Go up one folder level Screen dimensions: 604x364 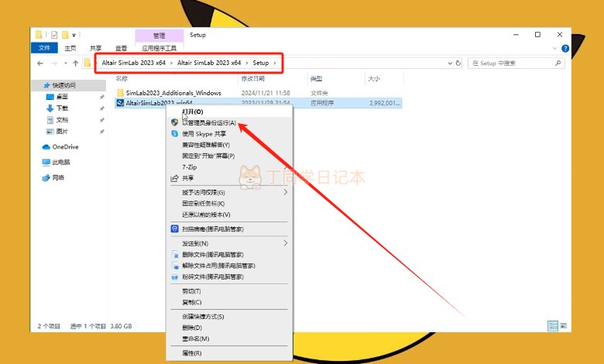point(76,64)
